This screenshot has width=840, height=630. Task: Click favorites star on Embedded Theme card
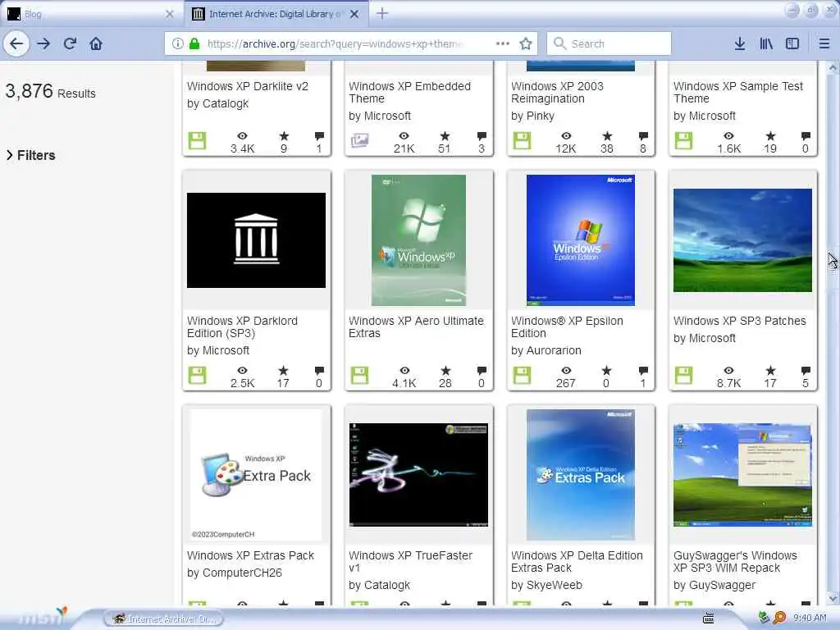(x=445, y=136)
